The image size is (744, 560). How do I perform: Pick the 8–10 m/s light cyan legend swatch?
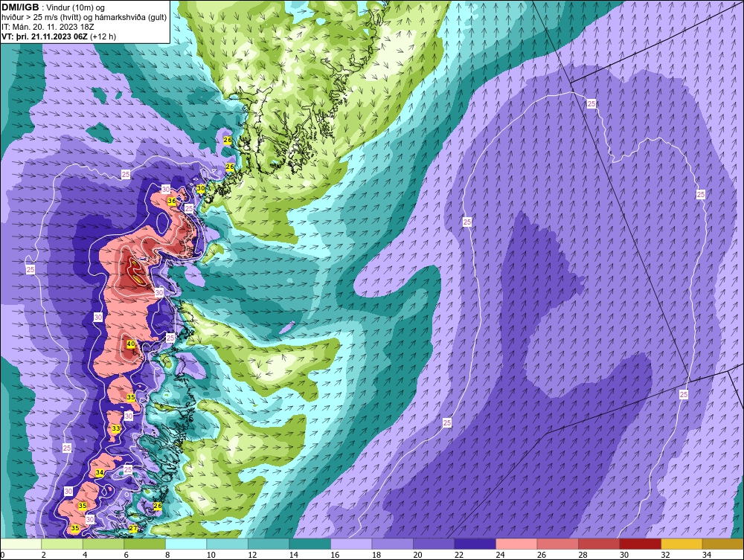(186, 544)
